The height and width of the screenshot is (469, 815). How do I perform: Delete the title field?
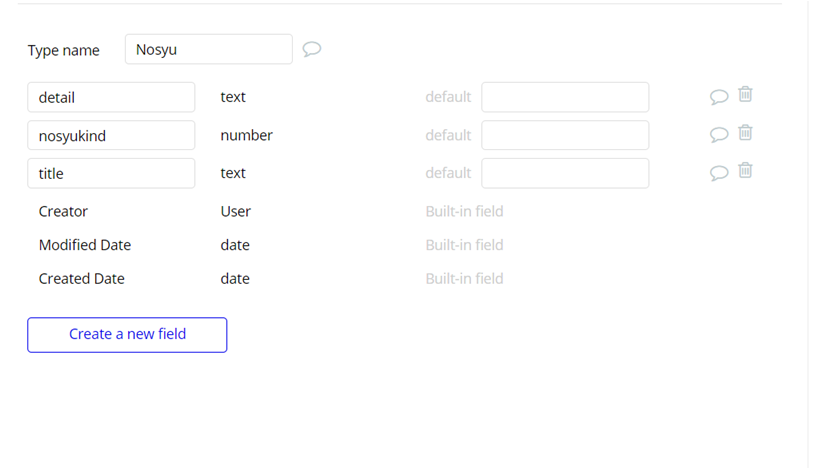click(x=745, y=171)
